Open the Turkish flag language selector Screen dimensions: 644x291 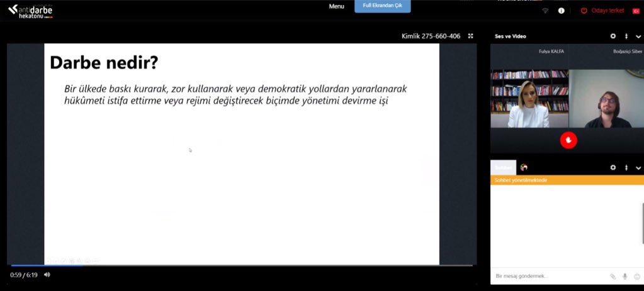636,11
